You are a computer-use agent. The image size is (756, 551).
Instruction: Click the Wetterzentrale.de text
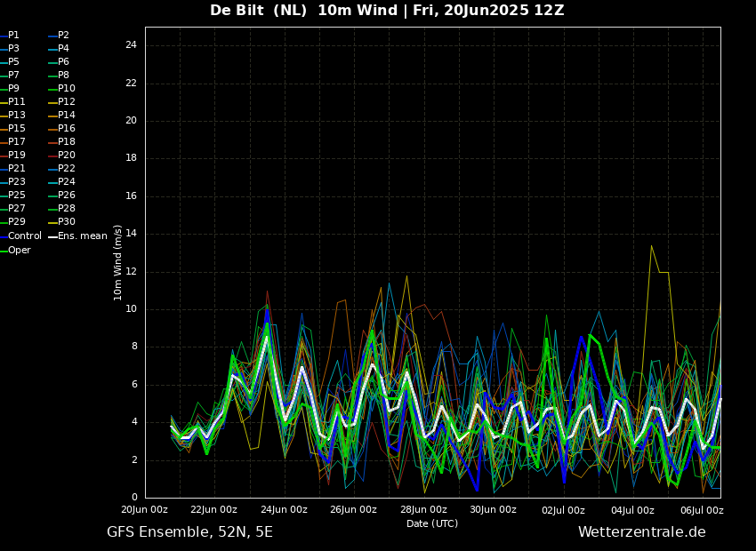(641, 532)
